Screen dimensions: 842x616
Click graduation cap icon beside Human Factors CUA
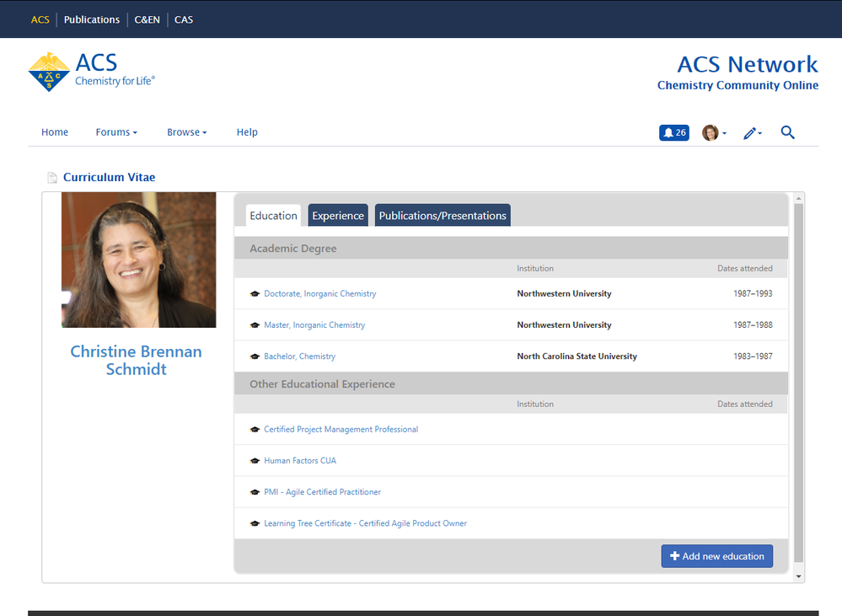pyautogui.click(x=255, y=461)
